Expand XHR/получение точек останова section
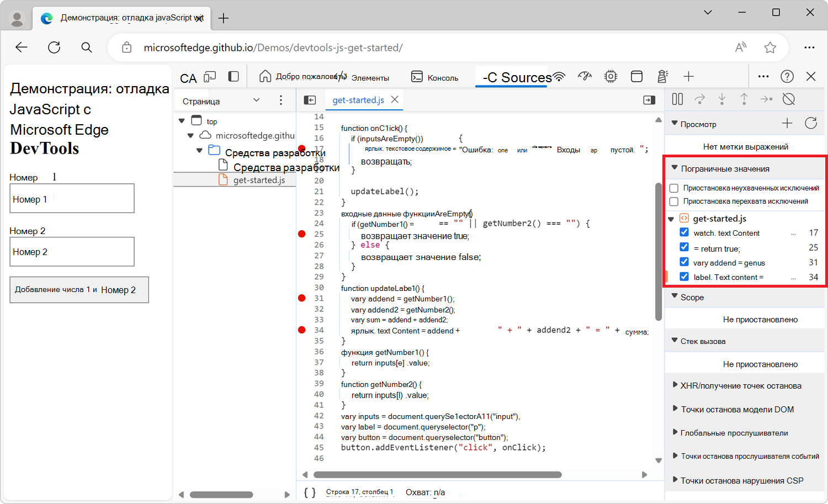Viewport: 828px width, 504px height. [675, 385]
